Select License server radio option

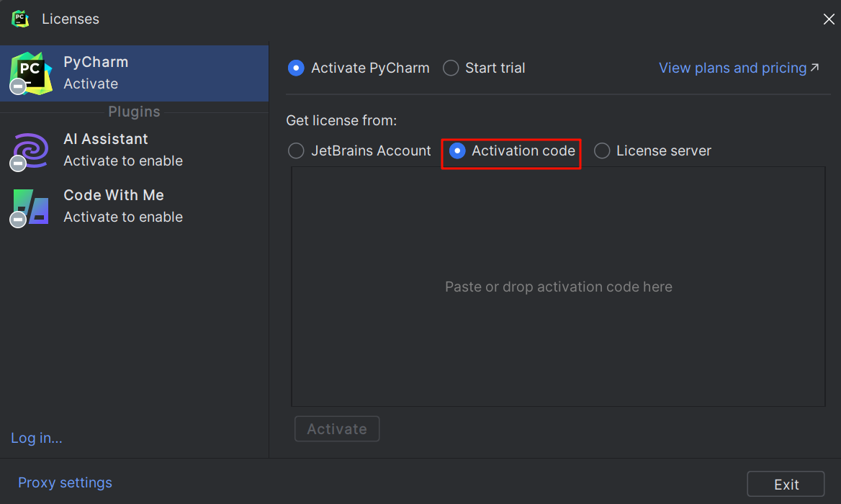coord(652,150)
